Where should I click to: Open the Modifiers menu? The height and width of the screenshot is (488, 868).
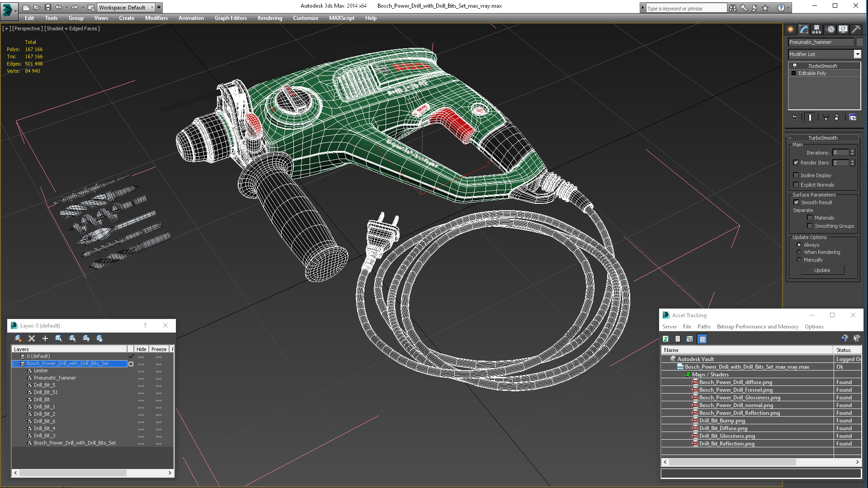pos(156,18)
